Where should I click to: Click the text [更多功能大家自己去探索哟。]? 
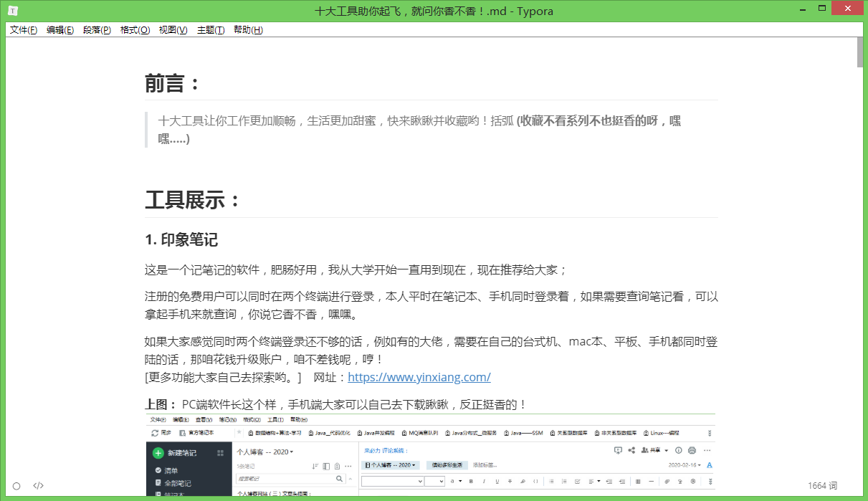[223, 377]
